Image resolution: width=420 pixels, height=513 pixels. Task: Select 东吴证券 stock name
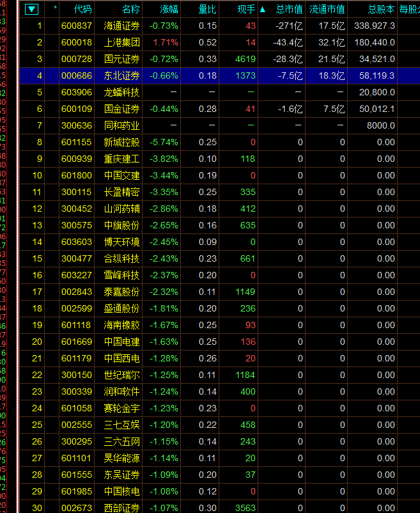(121, 475)
